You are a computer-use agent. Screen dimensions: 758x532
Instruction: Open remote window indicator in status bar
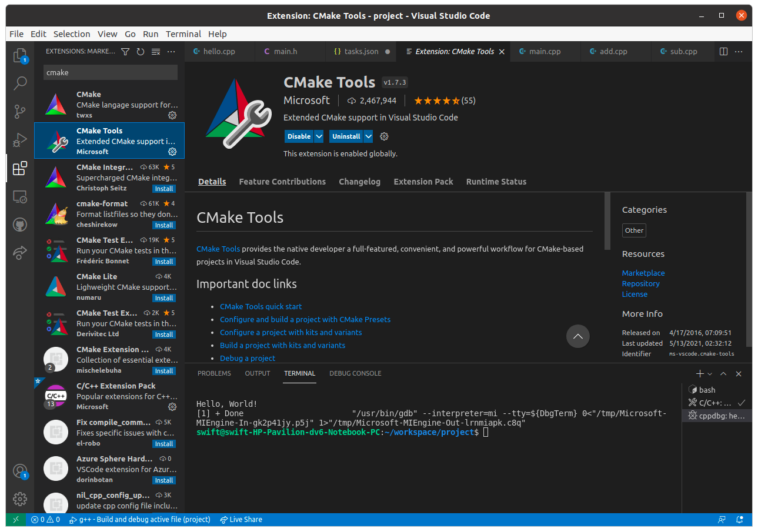click(x=16, y=520)
